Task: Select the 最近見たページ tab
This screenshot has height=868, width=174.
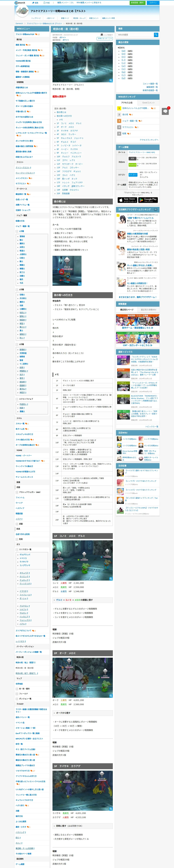Action: (127, 310)
